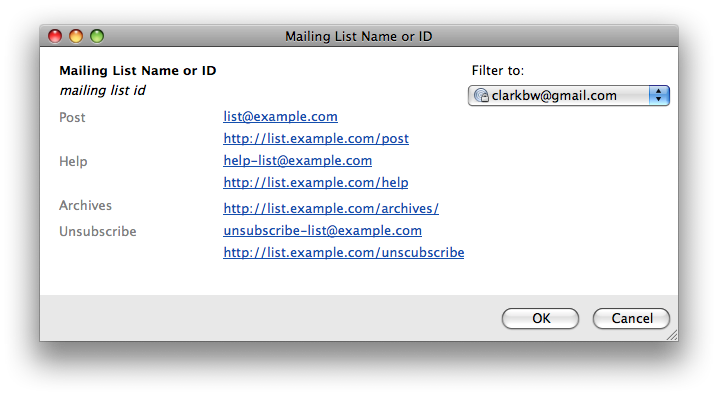Dismiss the dialog with Cancel
The width and height of the screenshot is (718, 396).
pos(631,318)
